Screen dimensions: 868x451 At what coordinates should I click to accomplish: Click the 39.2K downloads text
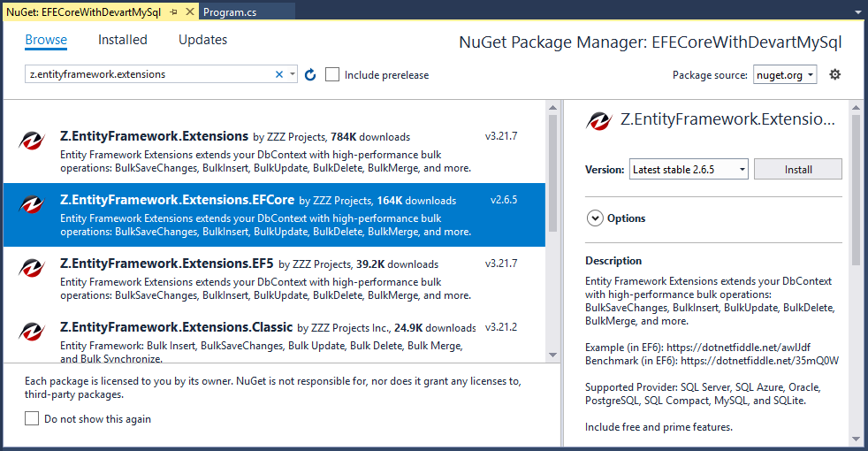tap(397, 264)
